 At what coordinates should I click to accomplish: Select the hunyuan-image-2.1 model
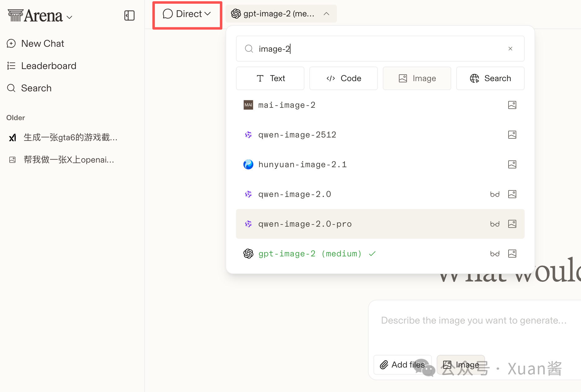click(380, 164)
